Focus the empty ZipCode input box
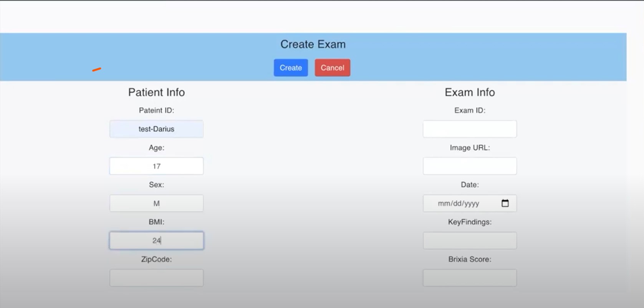644x308 pixels. [x=156, y=278]
